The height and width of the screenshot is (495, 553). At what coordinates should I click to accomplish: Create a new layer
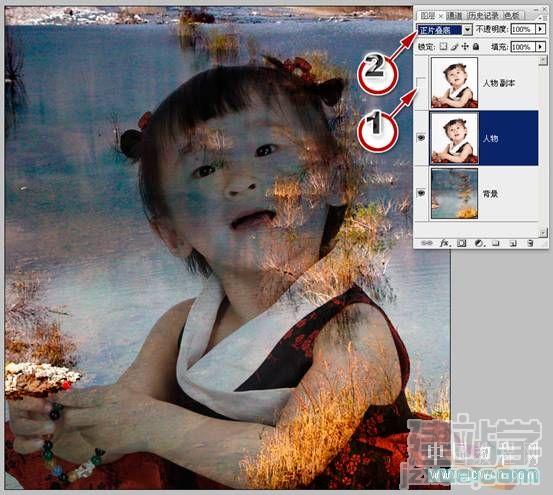514,243
